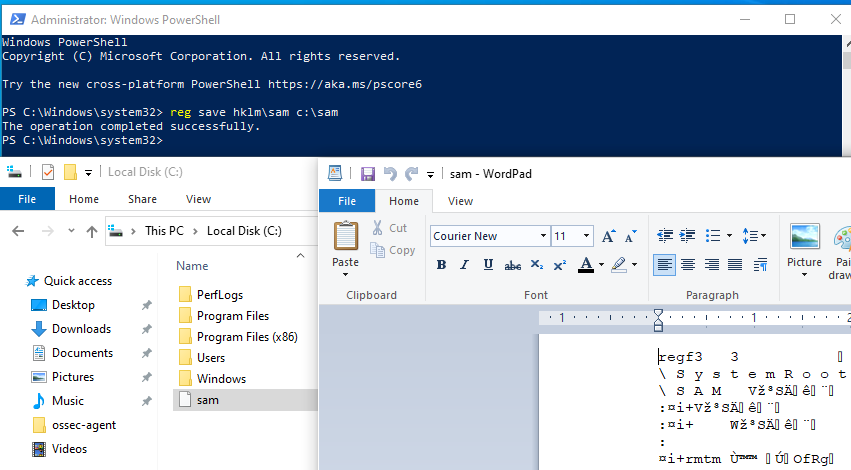Click Copy in WordPad clipboard group

click(393, 250)
